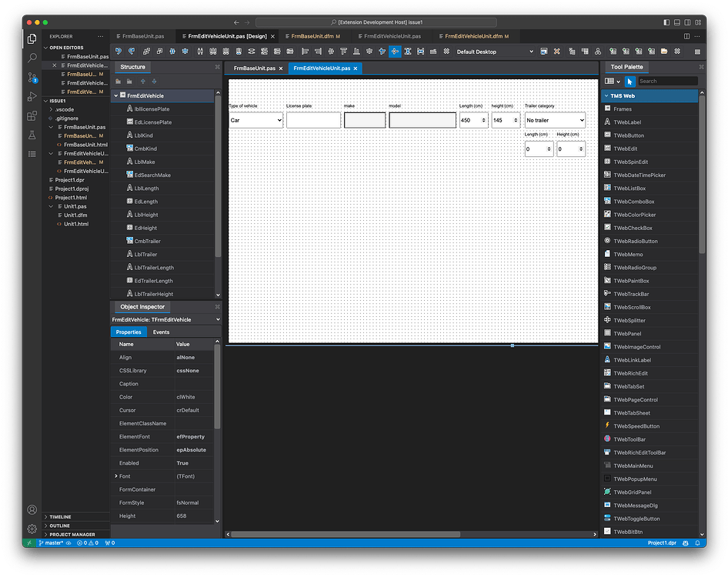Open the Accounts menu icon
Viewport: 728px width, 577px height.
click(32, 510)
